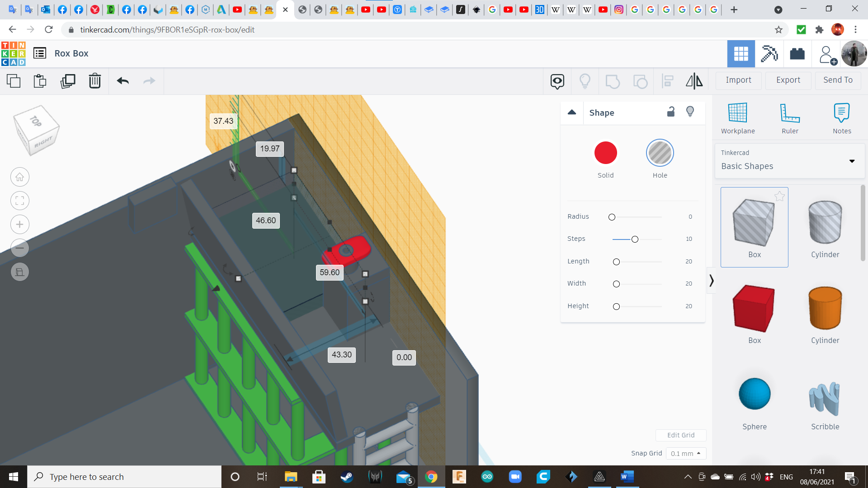868x488 pixels.
Task: Click the Edit Grid button
Action: click(x=680, y=435)
